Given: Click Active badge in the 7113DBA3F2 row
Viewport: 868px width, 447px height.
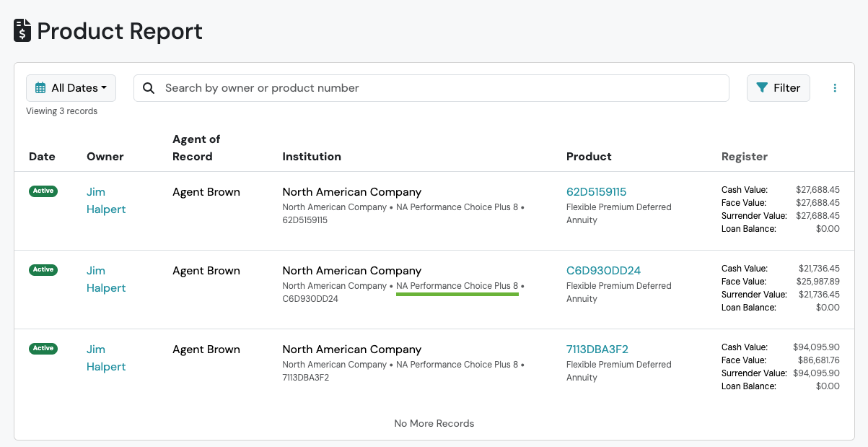Looking at the screenshot, I should click(43, 349).
